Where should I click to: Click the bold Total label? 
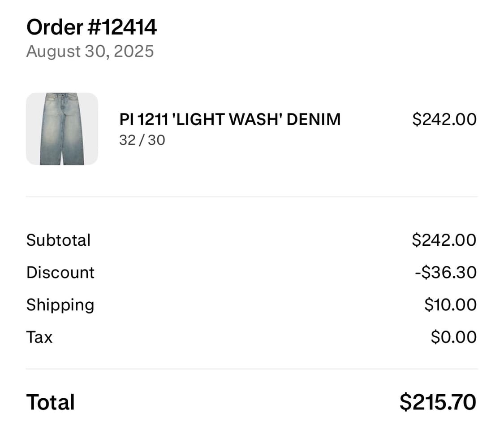click(x=51, y=402)
